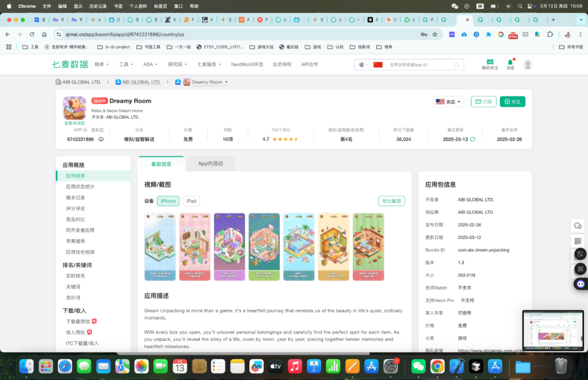Open the apps grid icon in bookmarks bar
The height and width of the screenshot is (380, 588).
pyautogui.click(x=9, y=47)
